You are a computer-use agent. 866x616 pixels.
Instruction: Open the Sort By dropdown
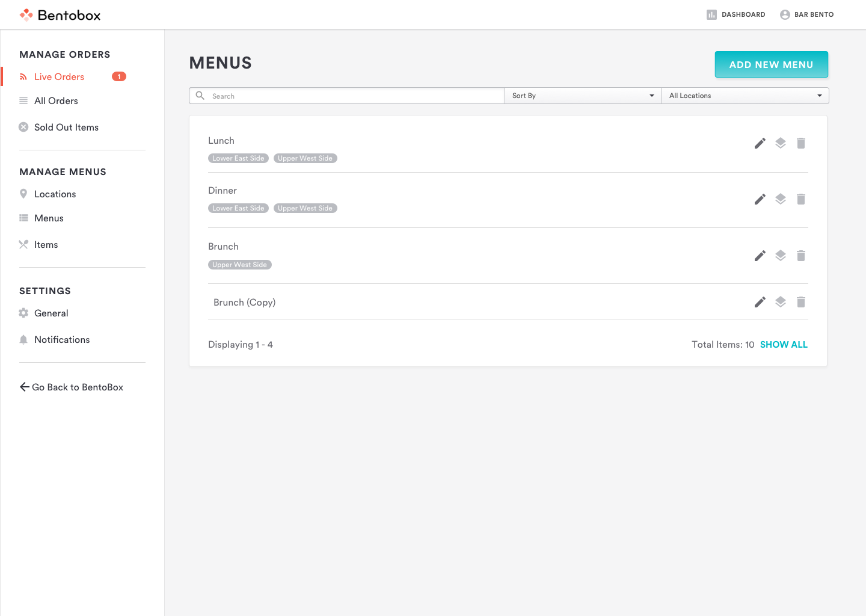pyautogui.click(x=583, y=96)
